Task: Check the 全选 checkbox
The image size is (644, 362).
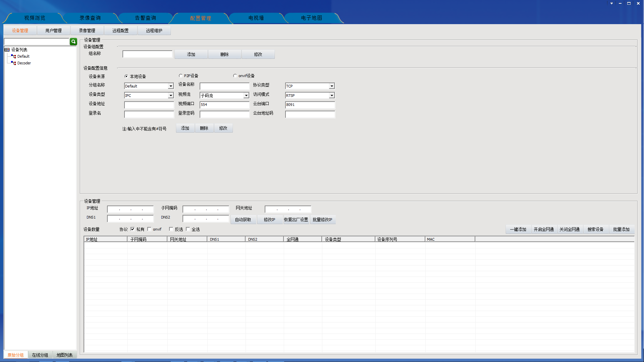Action: click(x=188, y=229)
